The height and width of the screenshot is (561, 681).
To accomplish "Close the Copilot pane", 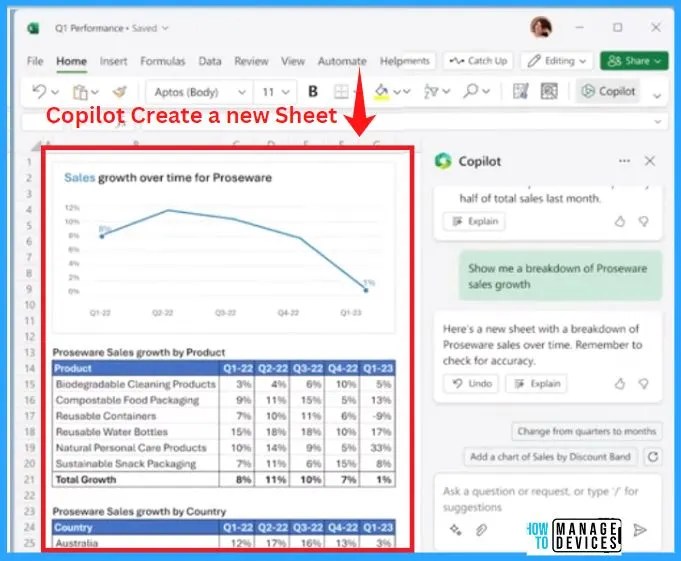I will coord(650,161).
